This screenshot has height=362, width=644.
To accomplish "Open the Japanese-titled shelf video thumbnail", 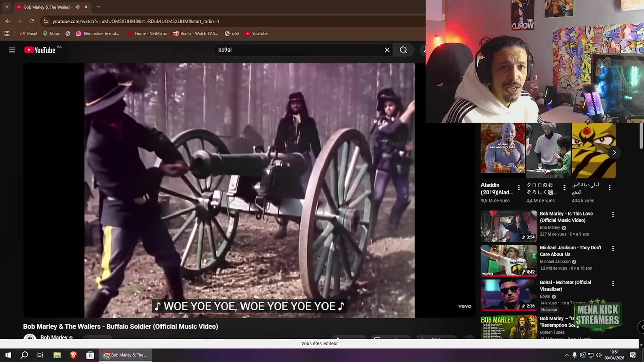I will point(548,151).
